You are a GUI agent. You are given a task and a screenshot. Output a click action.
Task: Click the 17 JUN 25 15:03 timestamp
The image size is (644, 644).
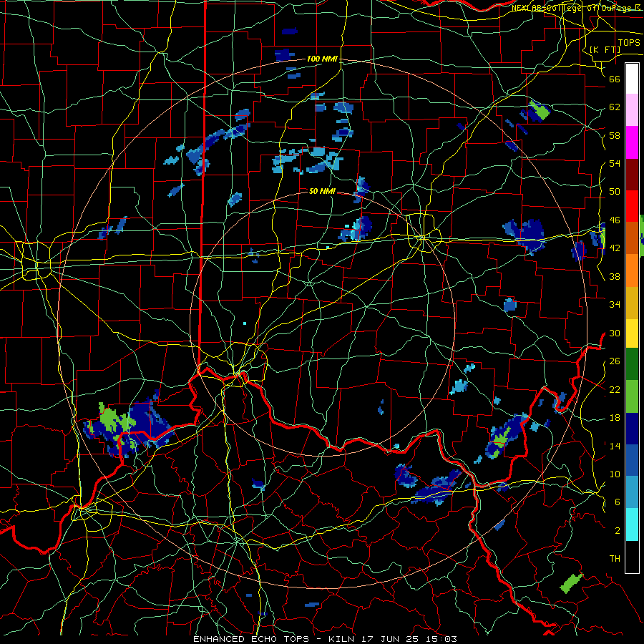(x=409, y=639)
